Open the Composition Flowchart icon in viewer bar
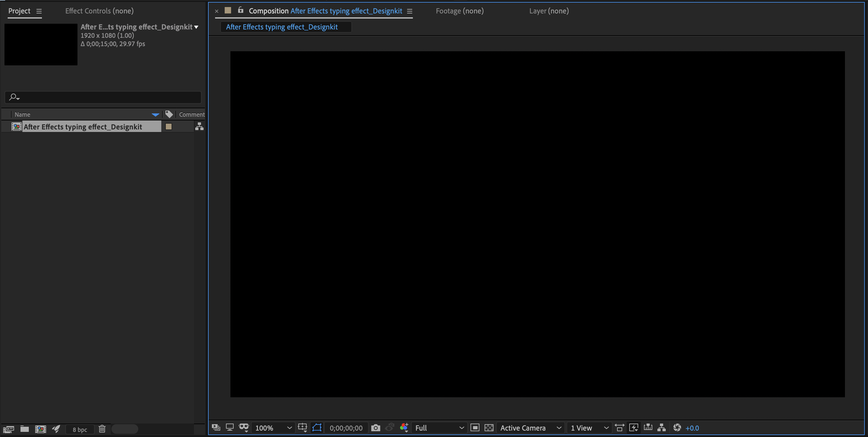This screenshot has width=868, height=437. click(662, 428)
